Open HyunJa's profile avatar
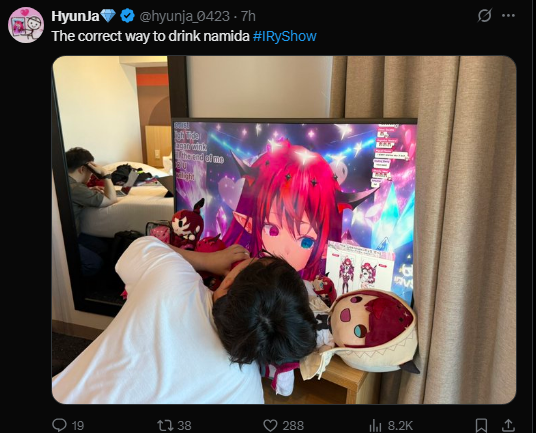The height and width of the screenshot is (433, 536). coord(26,25)
